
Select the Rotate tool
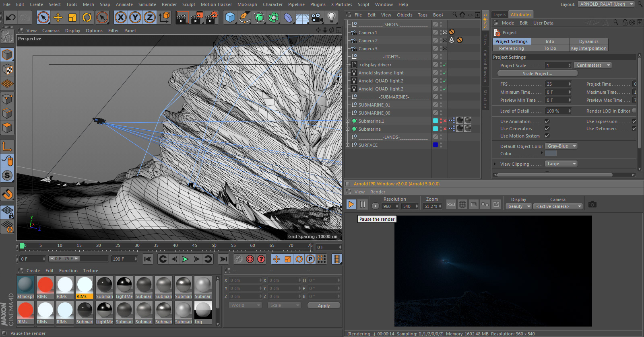click(87, 17)
